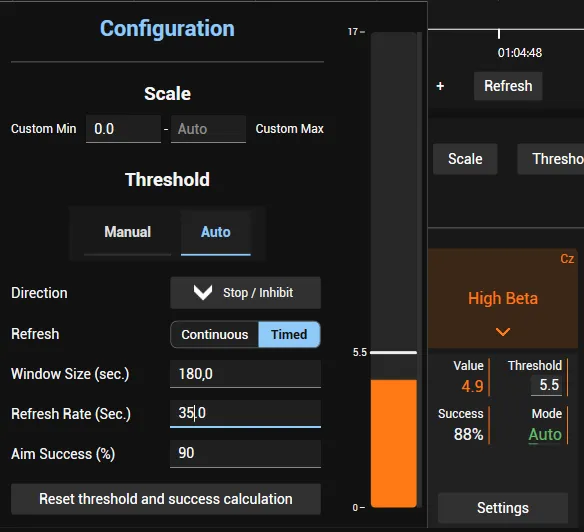Switch to the Manual threshold tab

(127, 232)
